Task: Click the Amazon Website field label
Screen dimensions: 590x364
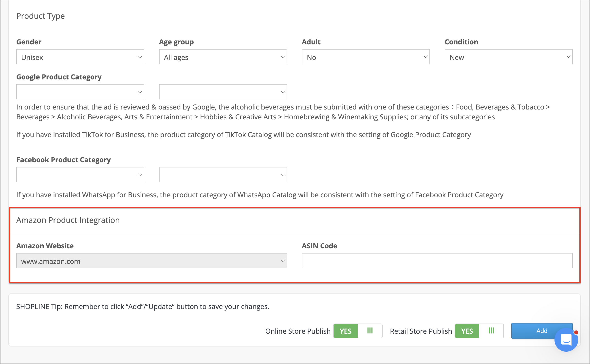Action: [x=45, y=246]
